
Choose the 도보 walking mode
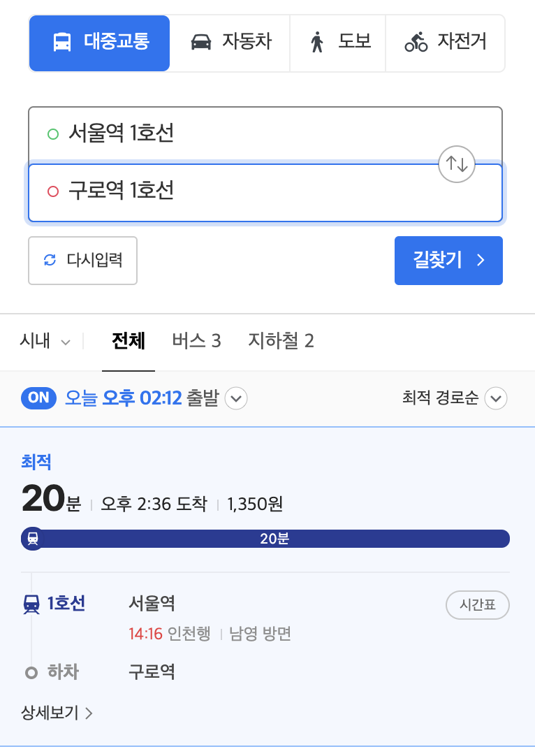point(338,43)
